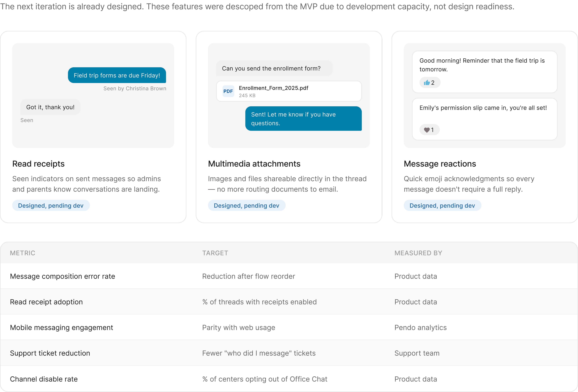Select the 'Field trip forms are due Friday!' bubble
Viewport: 578px width, 392px height.
(117, 75)
